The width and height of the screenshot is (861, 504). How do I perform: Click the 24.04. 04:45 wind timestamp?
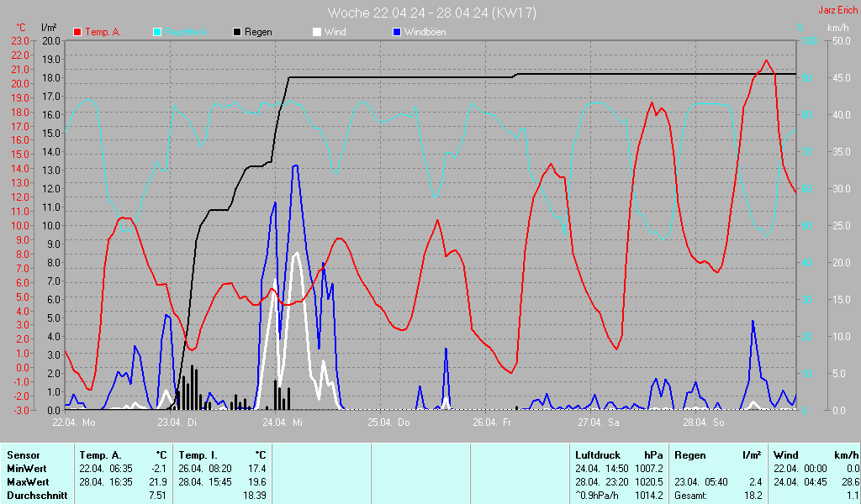pos(800,482)
